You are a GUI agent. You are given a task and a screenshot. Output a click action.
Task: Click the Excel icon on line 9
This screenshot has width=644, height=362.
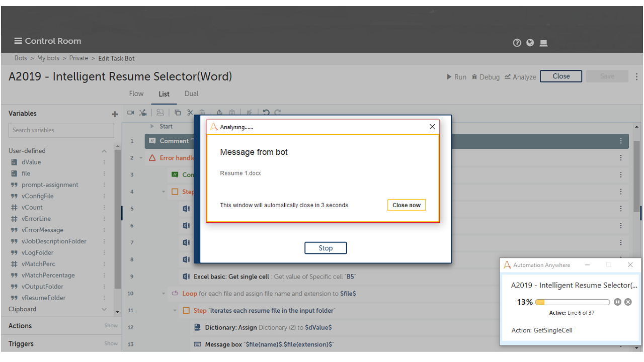(x=186, y=277)
